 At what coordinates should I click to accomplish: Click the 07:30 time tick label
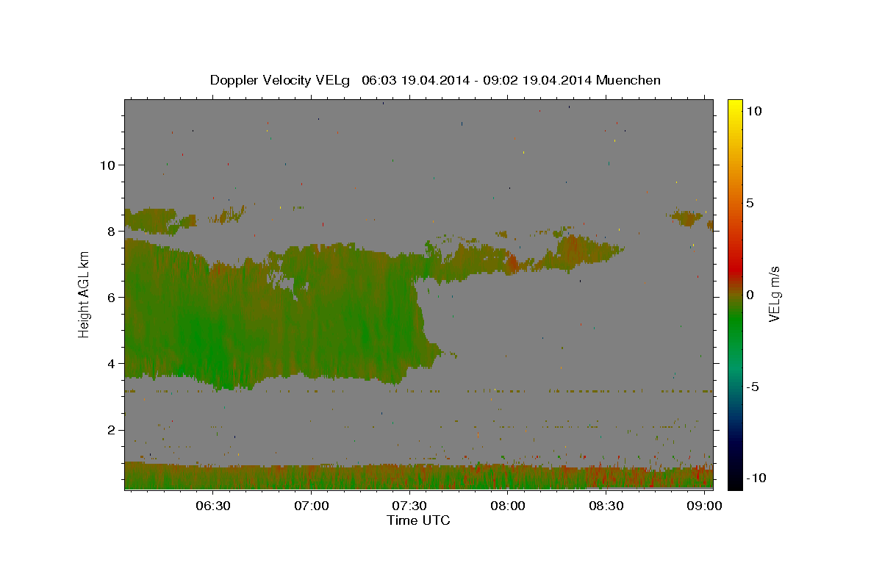coord(409,506)
